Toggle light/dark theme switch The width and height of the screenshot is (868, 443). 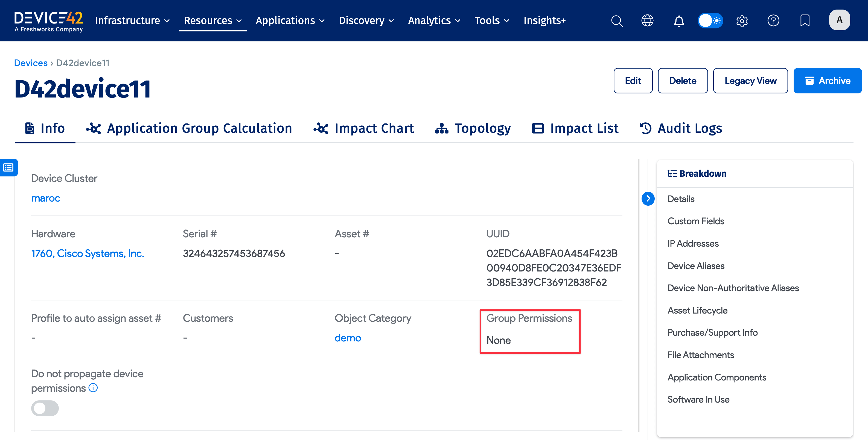[x=710, y=20]
